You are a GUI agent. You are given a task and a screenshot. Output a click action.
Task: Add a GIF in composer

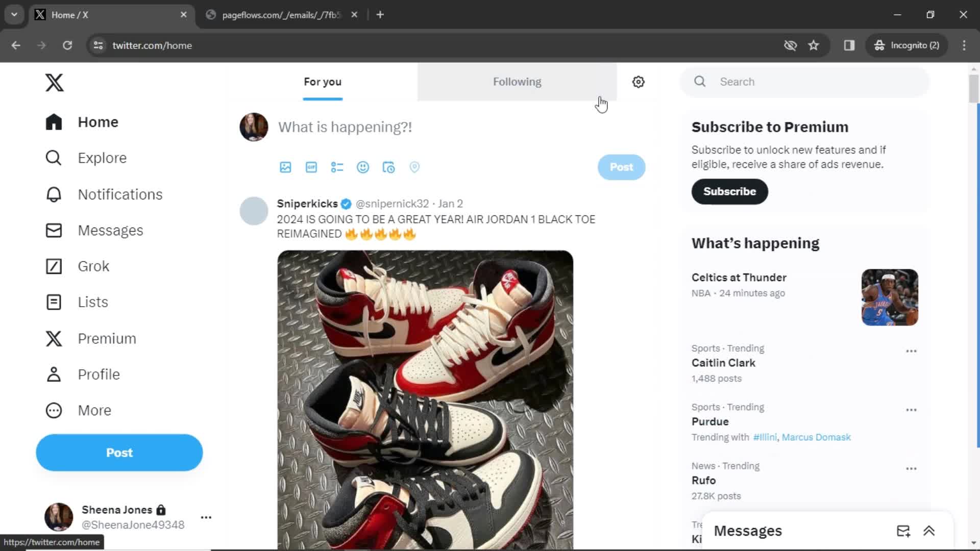[x=311, y=167]
